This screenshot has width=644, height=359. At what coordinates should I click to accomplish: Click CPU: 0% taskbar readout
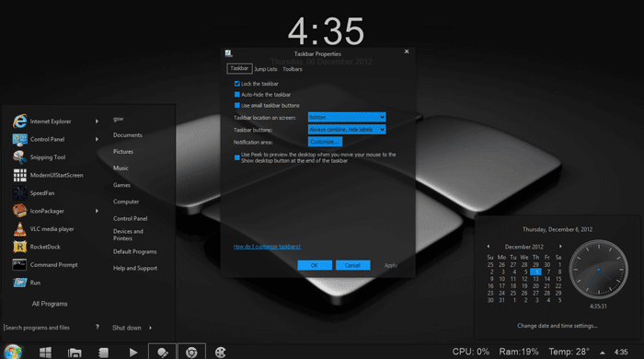pos(471,352)
